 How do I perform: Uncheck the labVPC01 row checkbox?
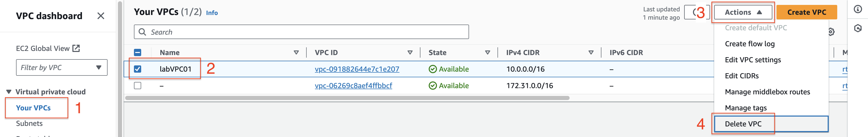(138, 69)
